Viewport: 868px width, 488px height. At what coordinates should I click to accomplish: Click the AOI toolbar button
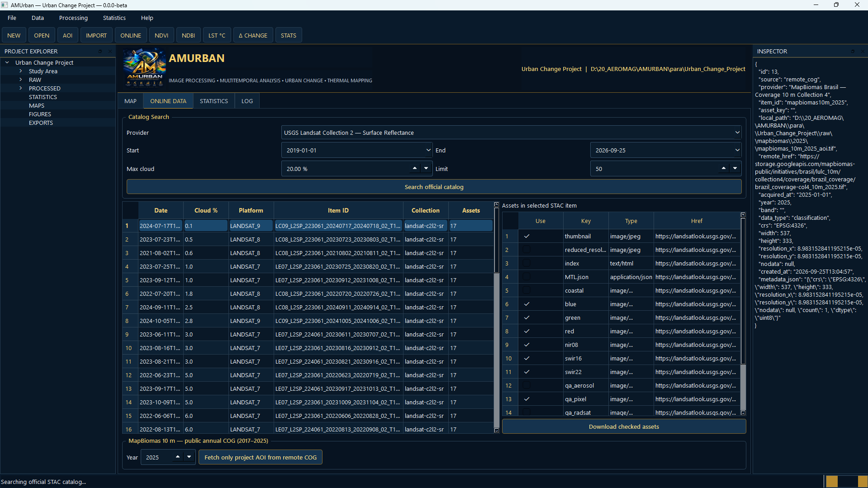coord(67,35)
